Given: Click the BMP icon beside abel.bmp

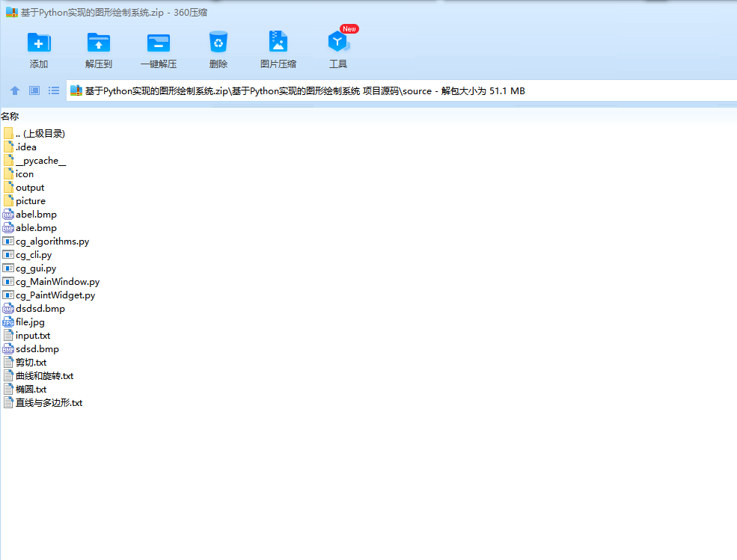Looking at the screenshot, I should point(8,215).
